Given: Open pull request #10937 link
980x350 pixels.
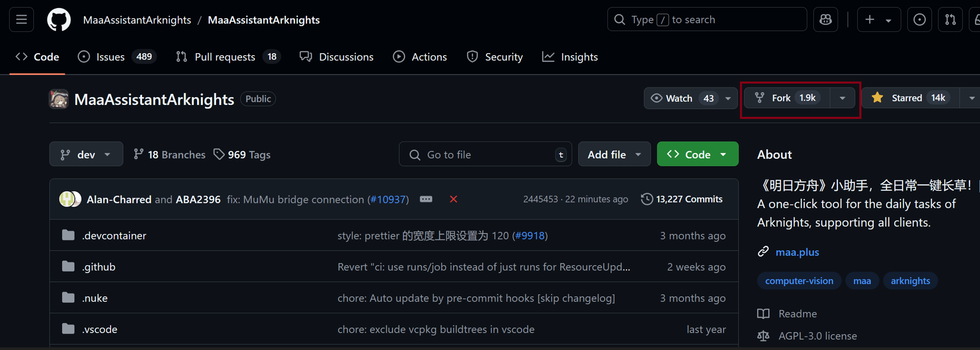Looking at the screenshot, I should click(388, 199).
